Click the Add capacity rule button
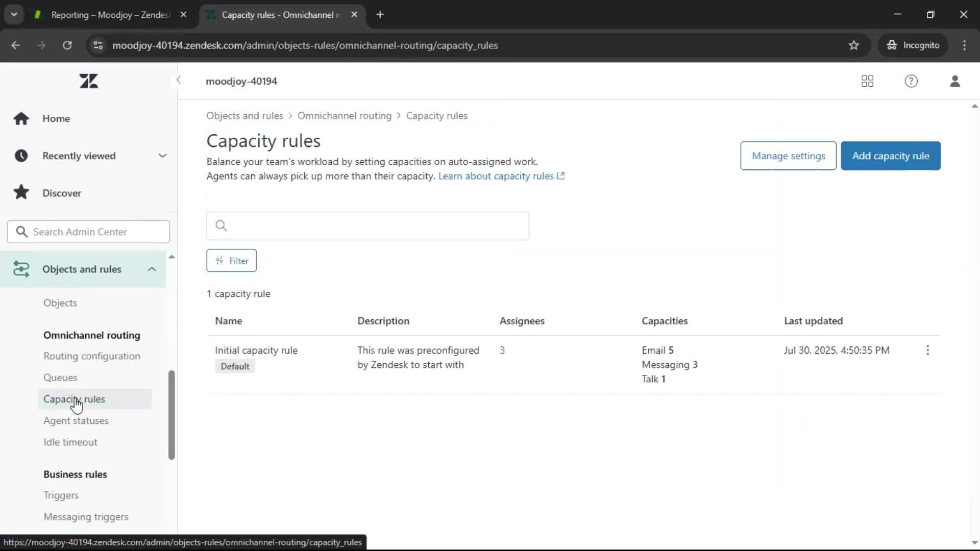The image size is (980, 551). point(891,156)
